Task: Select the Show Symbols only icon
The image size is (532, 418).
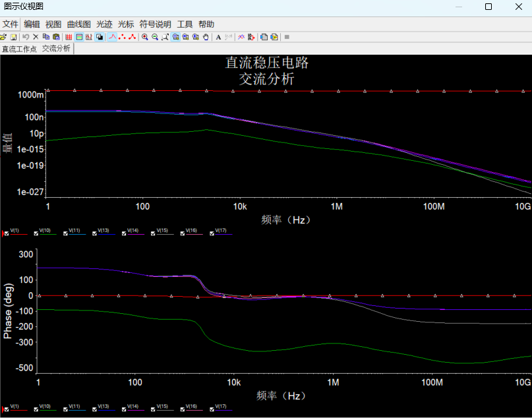Action: click(x=122, y=37)
